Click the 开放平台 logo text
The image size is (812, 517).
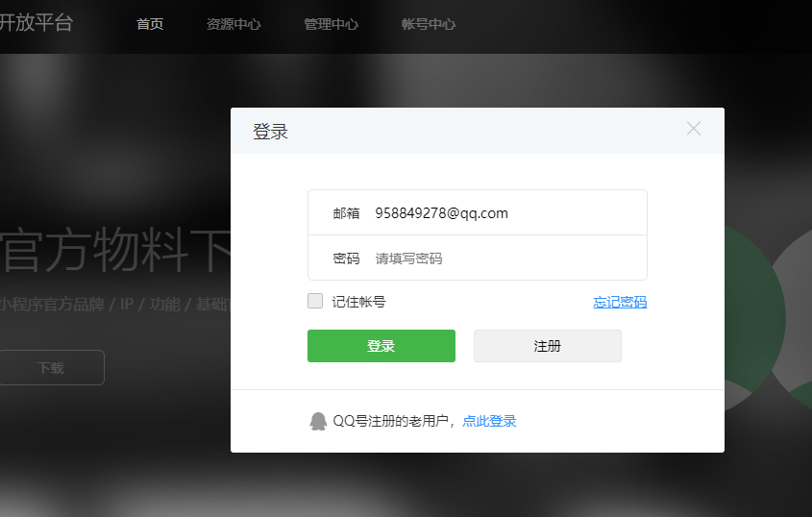click(37, 23)
